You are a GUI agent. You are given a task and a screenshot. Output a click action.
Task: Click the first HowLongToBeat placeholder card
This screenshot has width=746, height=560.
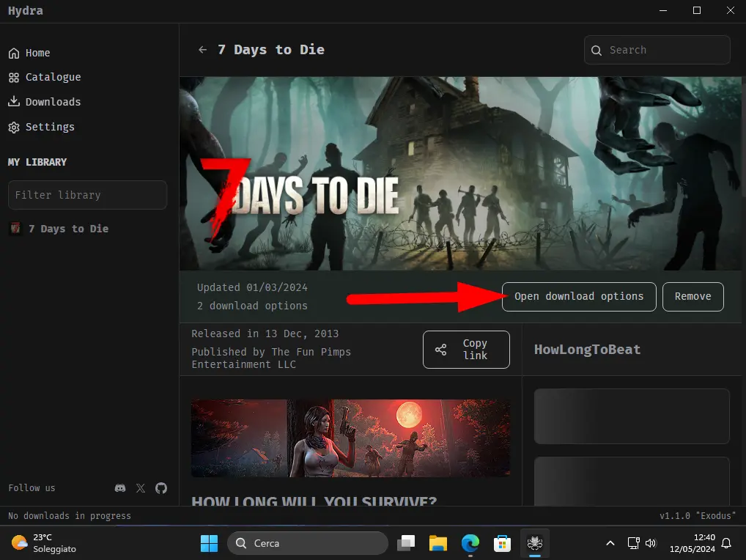[x=632, y=416]
